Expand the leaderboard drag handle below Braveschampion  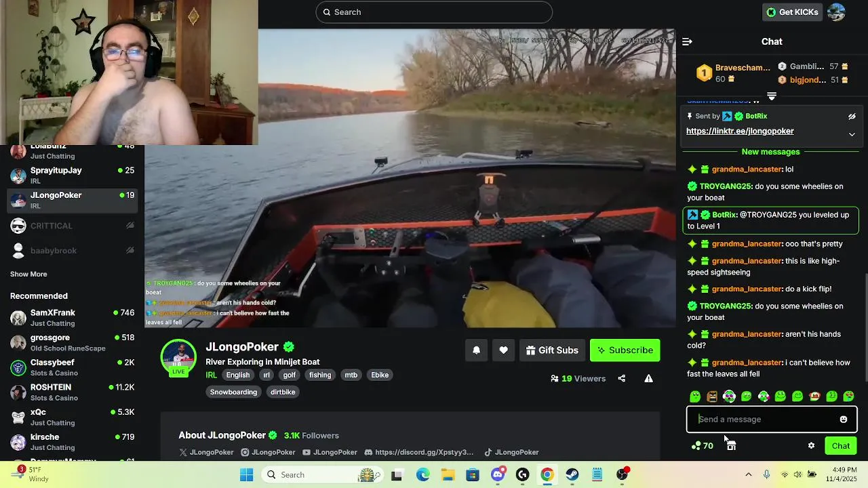(772, 96)
